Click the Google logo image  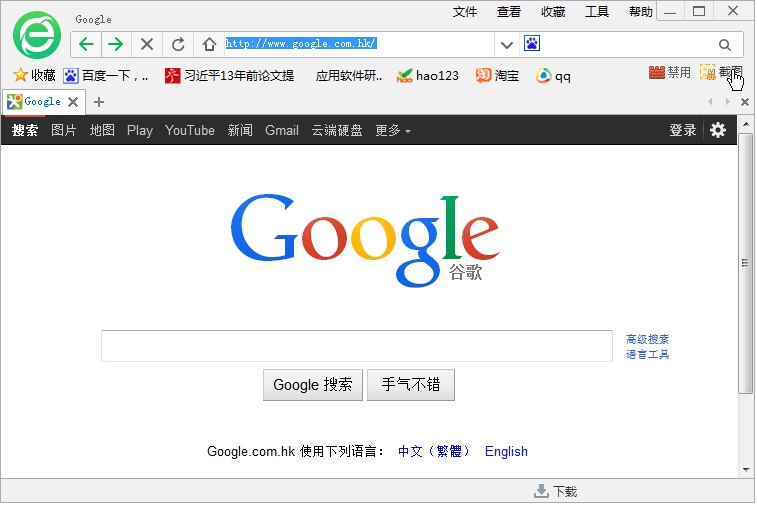[365, 240]
